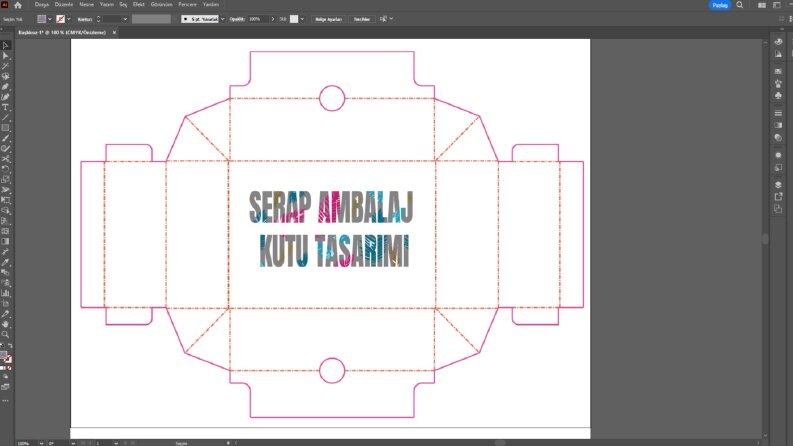Open the Stil graphic style dropdown
Screen dimensions: 793x446
[x=302, y=19]
